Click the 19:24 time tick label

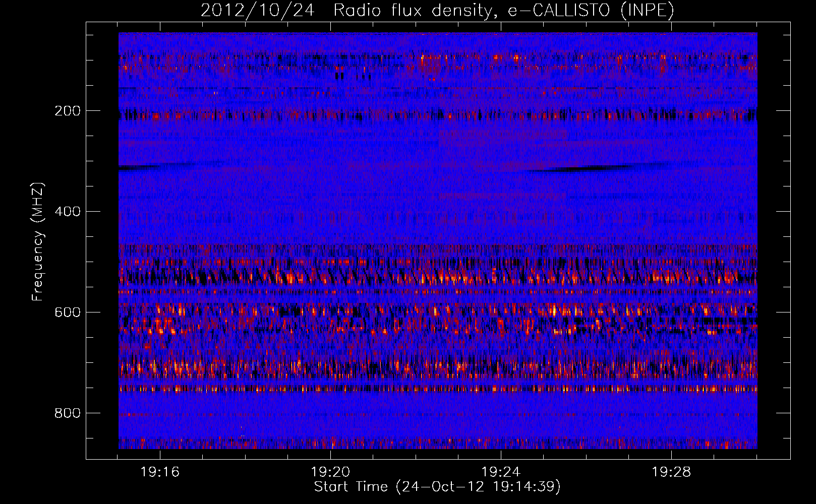pyautogui.click(x=501, y=472)
